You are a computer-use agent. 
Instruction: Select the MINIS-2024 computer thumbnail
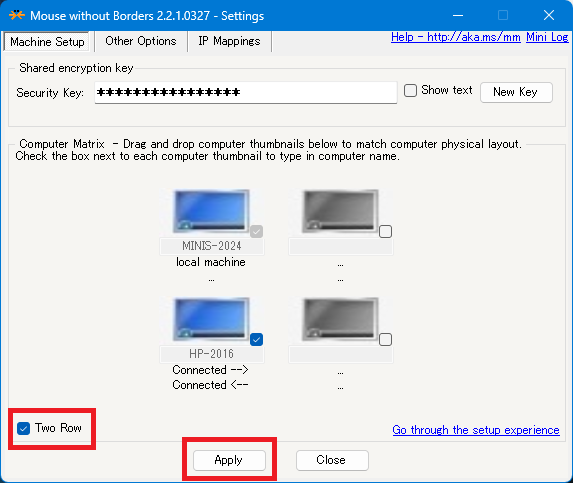pyautogui.click(x=211, y=211)
